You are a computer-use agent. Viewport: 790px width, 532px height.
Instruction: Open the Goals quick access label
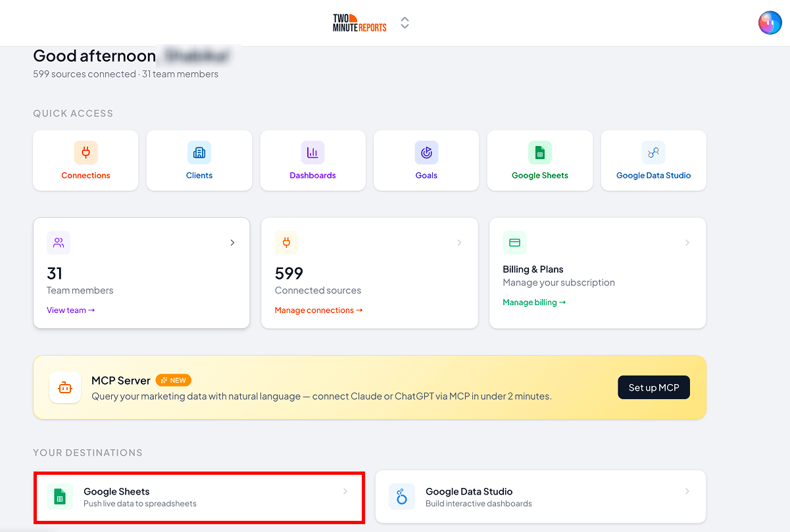(426, 176)
